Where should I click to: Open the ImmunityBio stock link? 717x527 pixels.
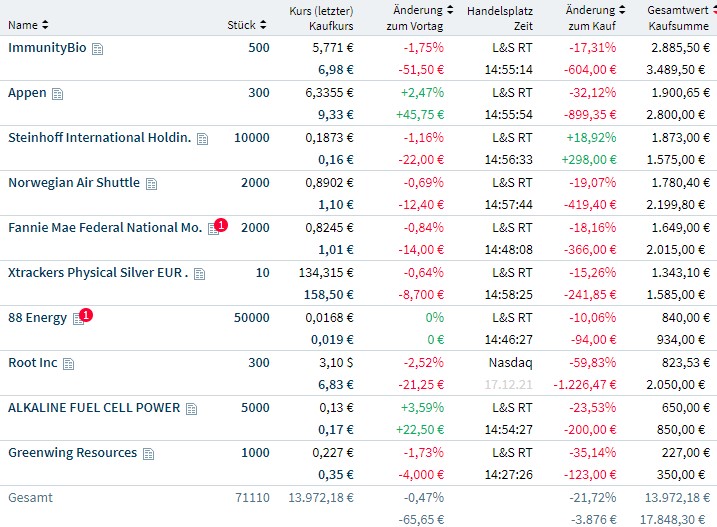click(47, 48)
